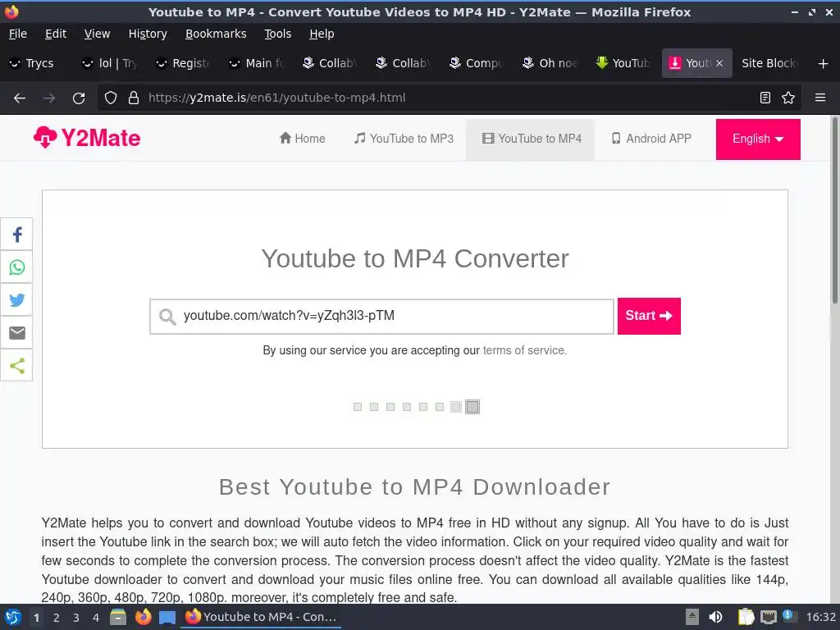Switch to the 'Compu' tab
The image size is (840, 630).
click(477, 63)
